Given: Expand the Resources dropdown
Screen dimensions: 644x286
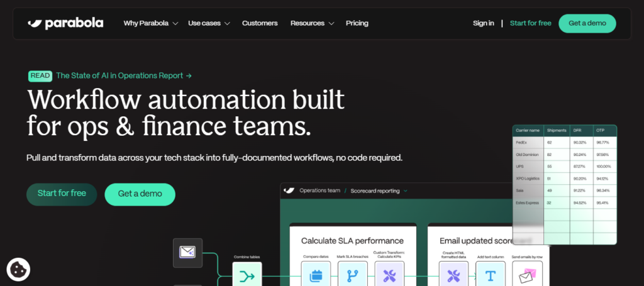Looking at the screenshot, I should [x=311, y=23].
